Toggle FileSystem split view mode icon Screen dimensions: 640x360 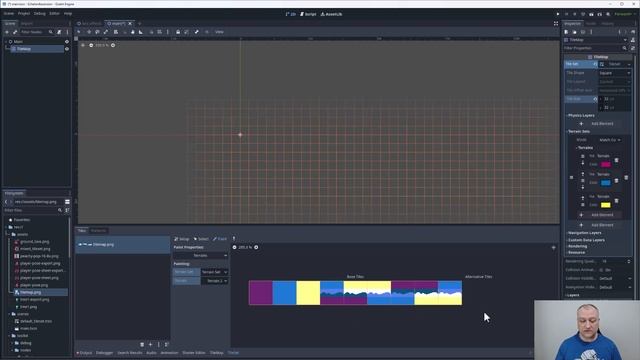click(x=67, y=202)
